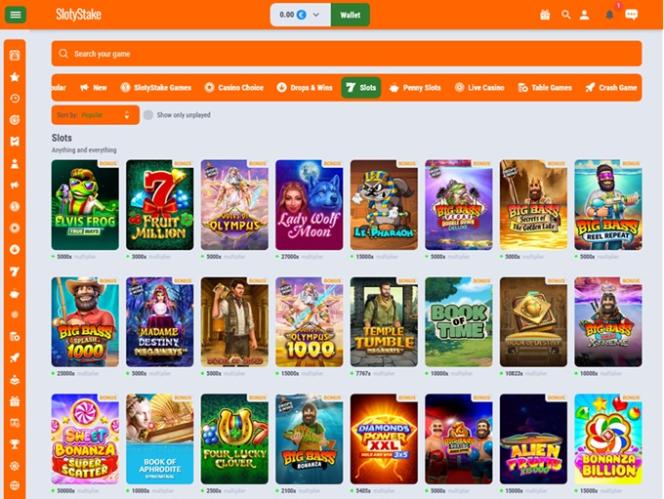
Task: Click the SlotyStake logo
Action: pyautogui.click(x=78, y=15)
